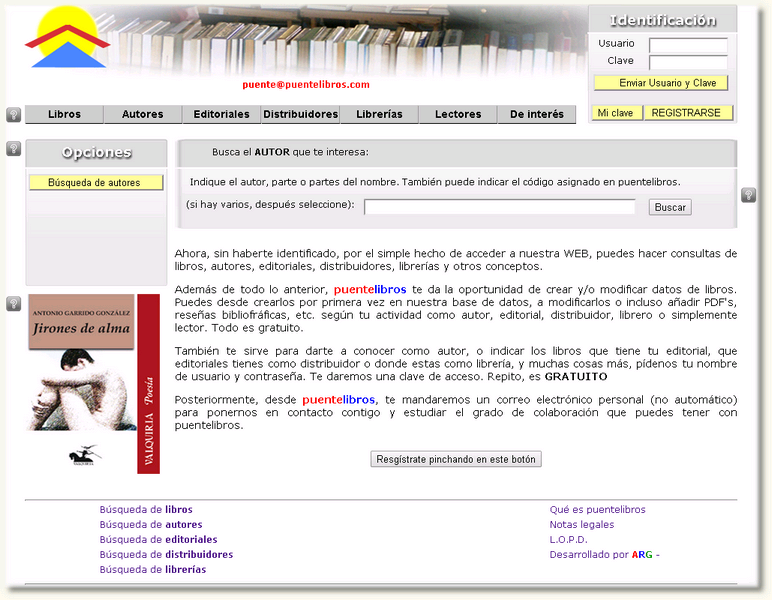
Task: Click the puentelibros sun and roof logo
Action: click(67, 38)
